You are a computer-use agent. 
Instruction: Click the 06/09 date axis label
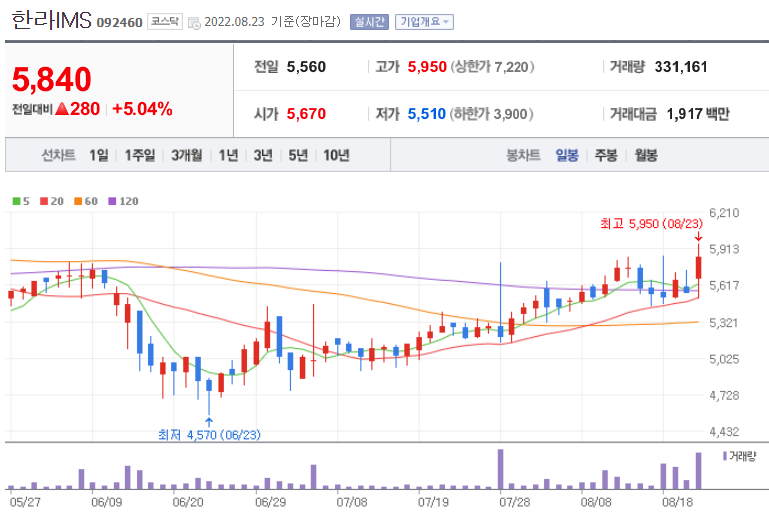tap(106, 502)
